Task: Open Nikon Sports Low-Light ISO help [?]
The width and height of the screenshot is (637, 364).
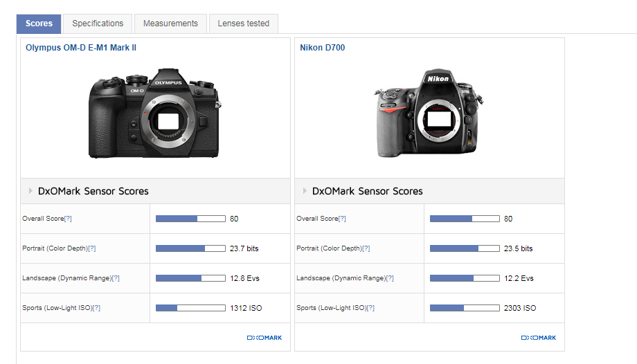Action: 370,308
